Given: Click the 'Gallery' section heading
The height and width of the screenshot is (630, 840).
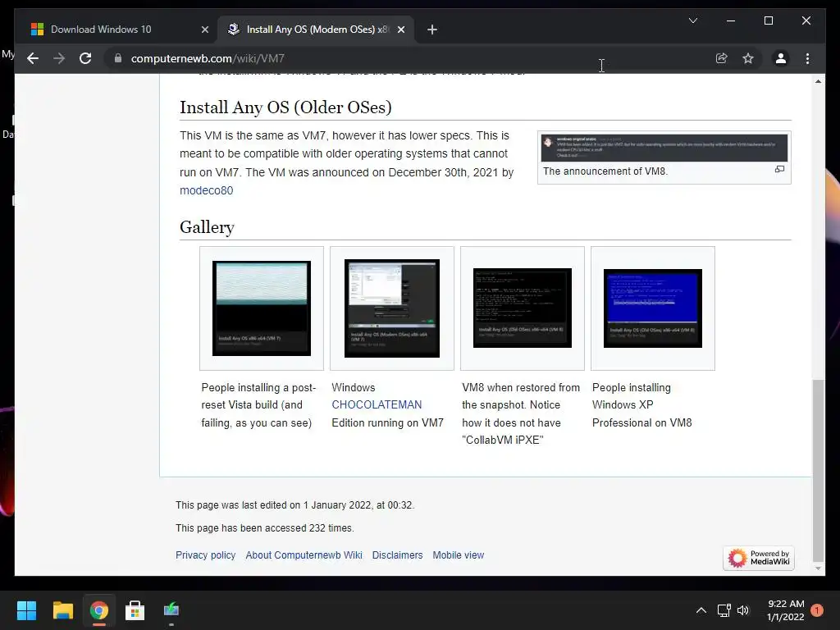Looking at the screenshot, I should point(207,227).
